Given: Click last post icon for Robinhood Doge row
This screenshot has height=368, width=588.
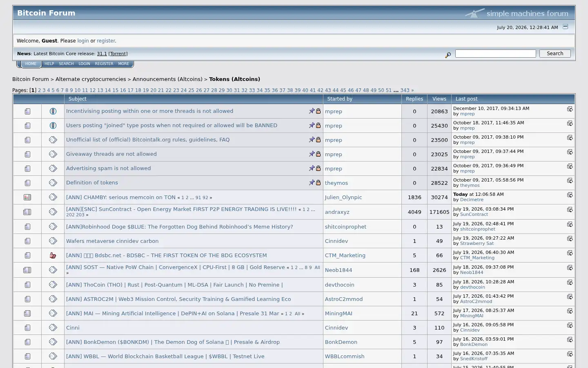Looking at the screenshot, I should click(570, 224).
